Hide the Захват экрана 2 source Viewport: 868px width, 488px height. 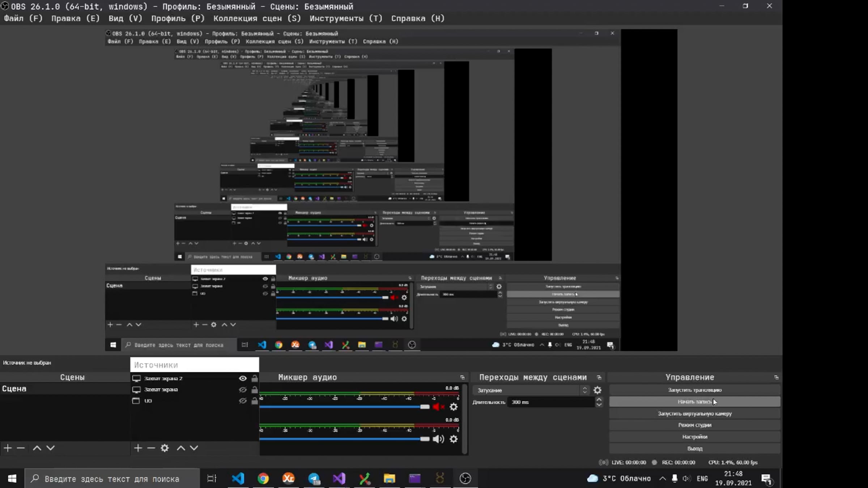[x=243, y=378]
